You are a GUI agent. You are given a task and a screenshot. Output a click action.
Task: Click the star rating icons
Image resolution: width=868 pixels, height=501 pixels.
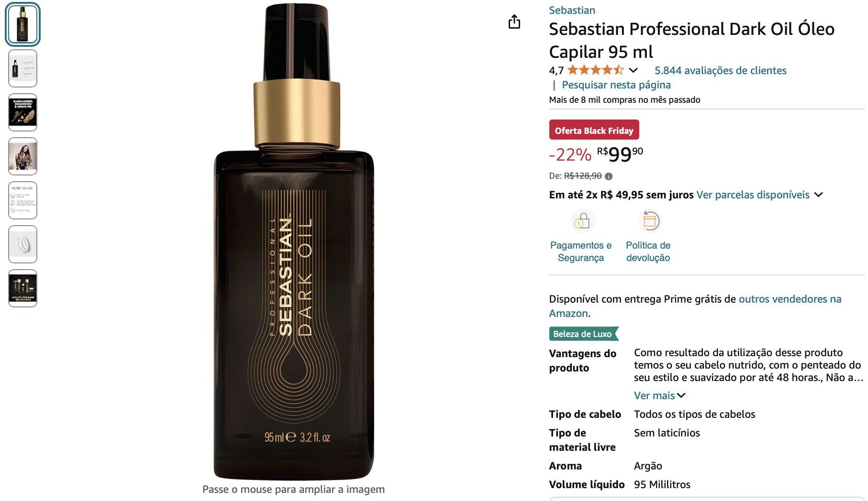pos(596,70)
